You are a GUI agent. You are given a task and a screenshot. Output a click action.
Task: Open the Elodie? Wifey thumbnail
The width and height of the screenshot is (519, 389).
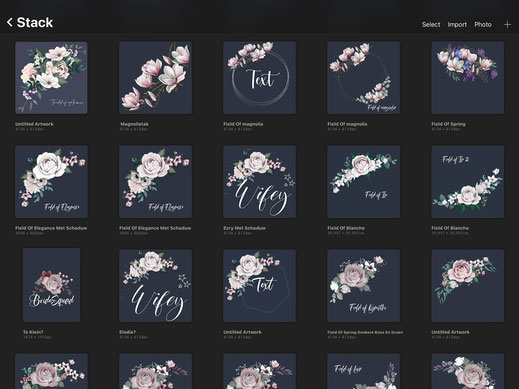(155, 286)
